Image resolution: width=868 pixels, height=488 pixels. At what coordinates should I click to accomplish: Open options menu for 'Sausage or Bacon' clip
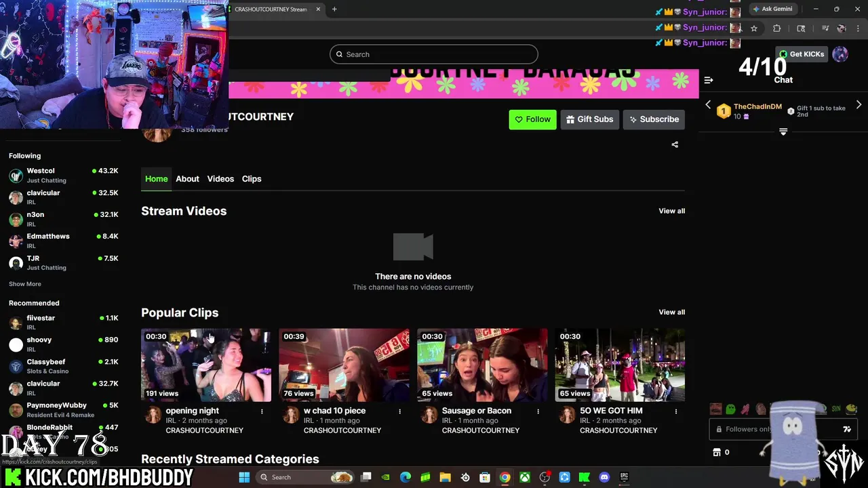coord(538,411)
